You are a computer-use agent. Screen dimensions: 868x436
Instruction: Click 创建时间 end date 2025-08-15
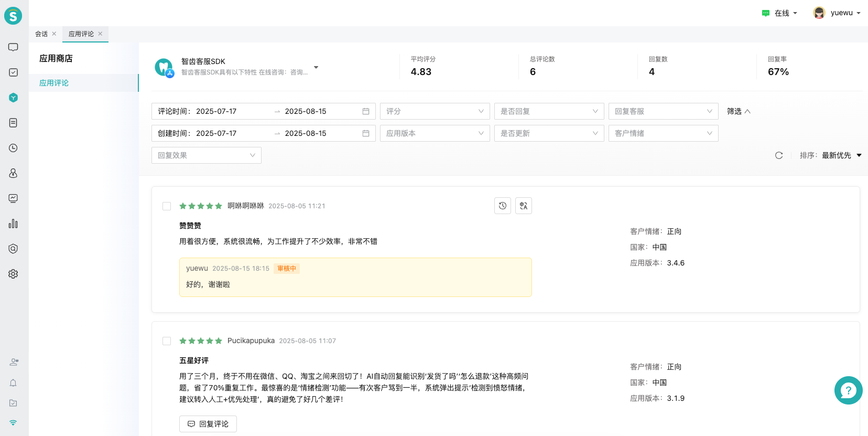click(306, 133)
